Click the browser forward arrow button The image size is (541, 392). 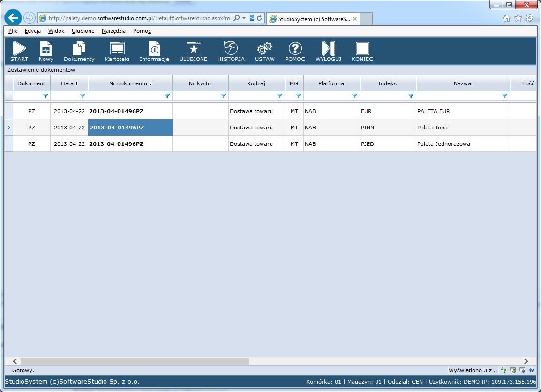(30, 18)
